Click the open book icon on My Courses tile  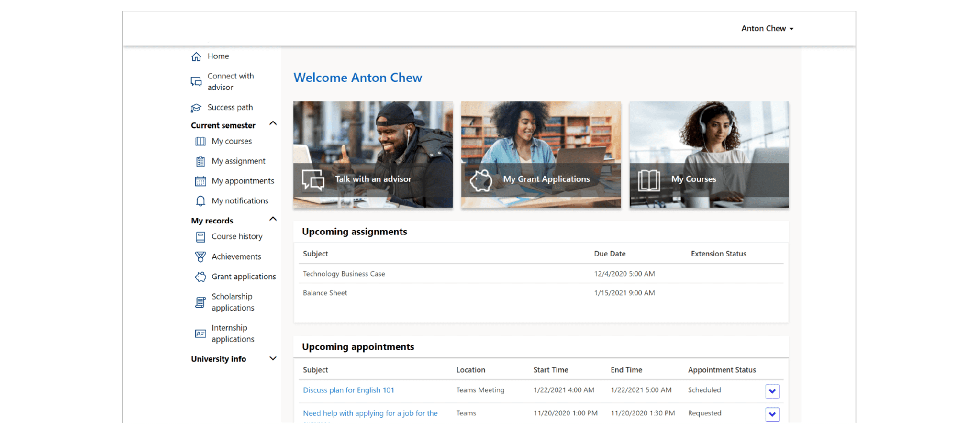tap(649, 180)
